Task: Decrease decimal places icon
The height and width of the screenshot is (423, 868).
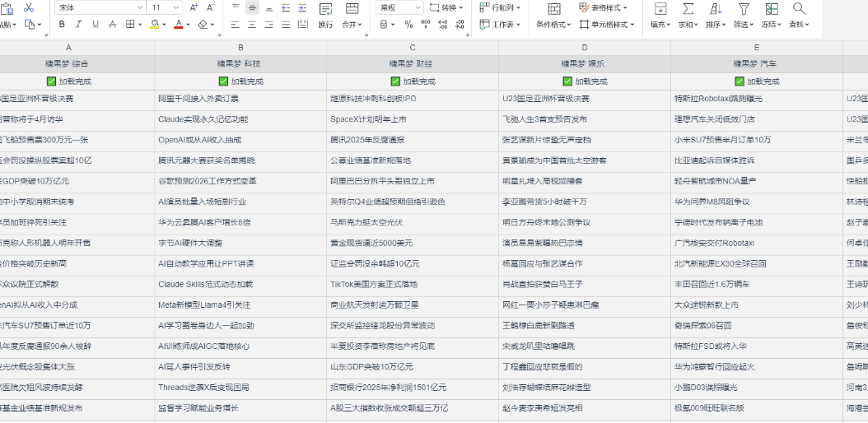Action: coord(460,25)
